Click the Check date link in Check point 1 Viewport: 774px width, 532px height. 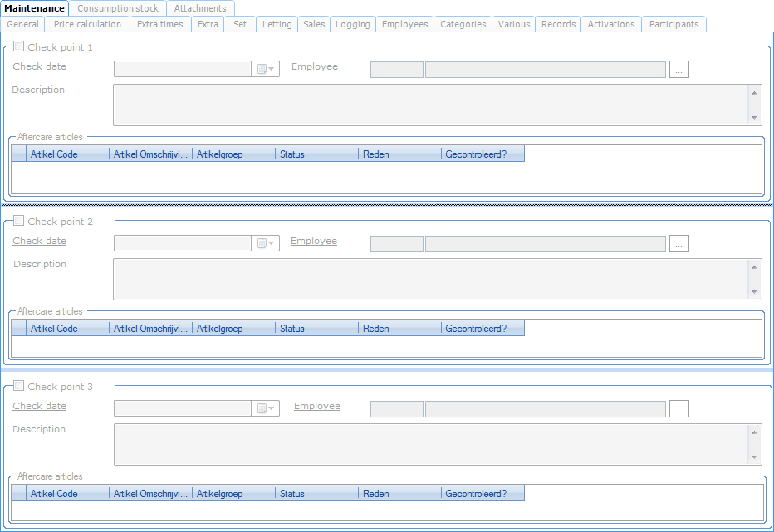click(39, 66)
